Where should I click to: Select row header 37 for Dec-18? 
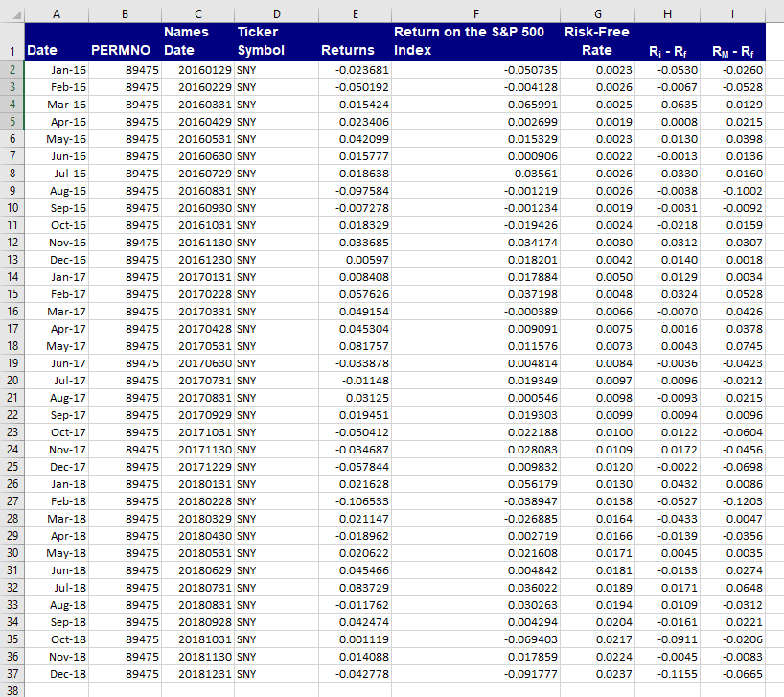pyautogui.click(x=11, y=675)
